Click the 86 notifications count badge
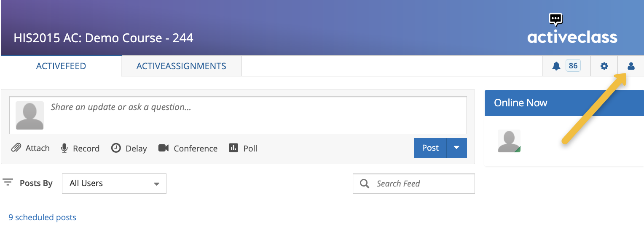This screenshot has height=238, width=644. coord(573,66)
